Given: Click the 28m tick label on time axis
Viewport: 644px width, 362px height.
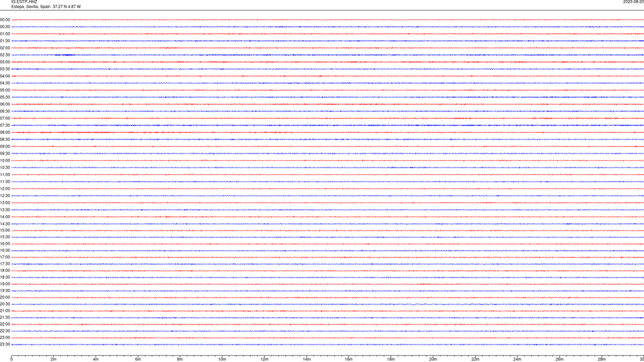Looking at the screenshot, I should pos(602,359).
